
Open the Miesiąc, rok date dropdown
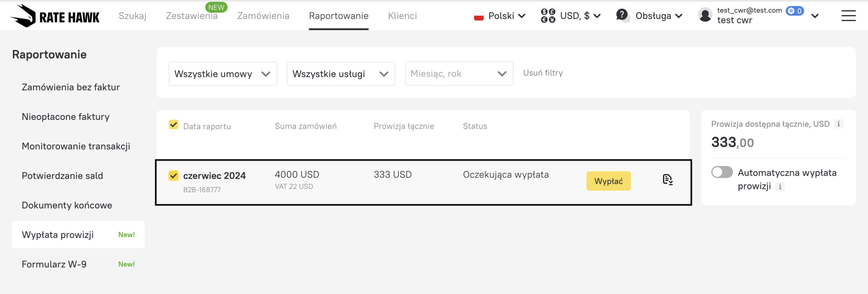pos(459,74)
